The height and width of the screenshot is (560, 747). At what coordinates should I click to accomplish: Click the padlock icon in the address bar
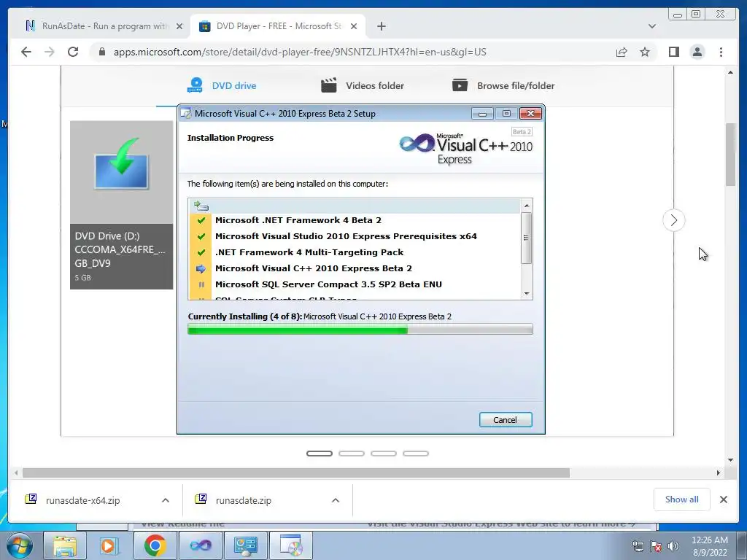[101, 52]
